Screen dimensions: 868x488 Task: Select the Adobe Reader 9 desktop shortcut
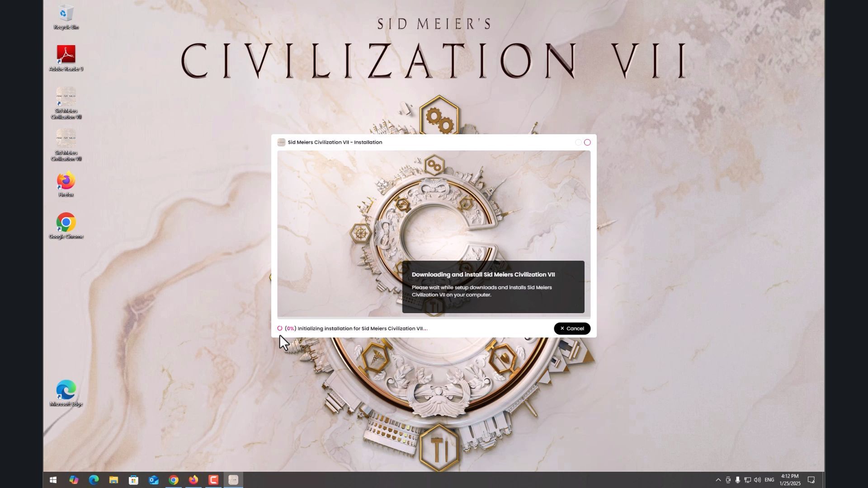[66, 58]
